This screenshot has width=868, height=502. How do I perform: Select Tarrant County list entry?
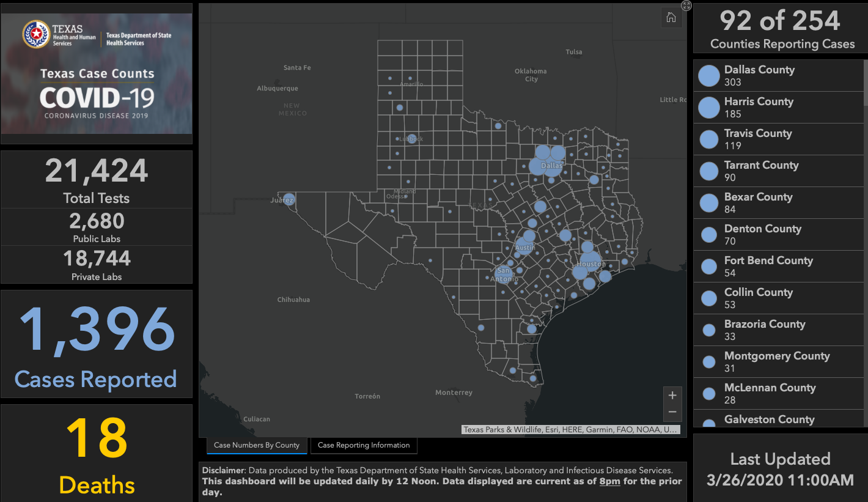point(761,171)
